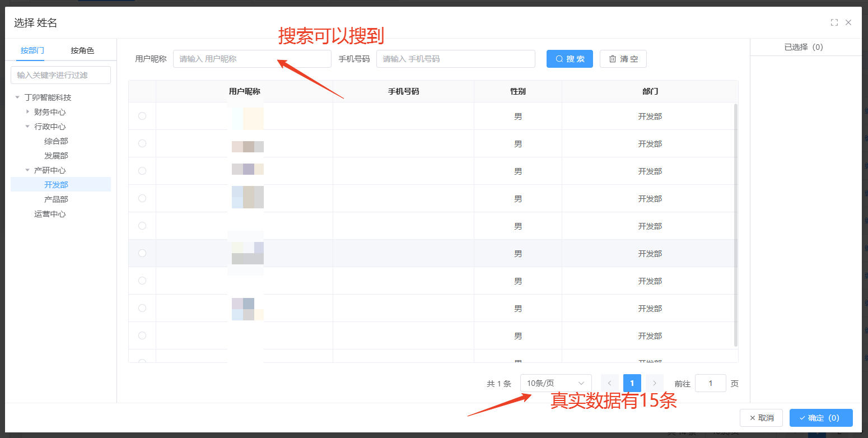Select the third row radio button
The image size is (868, 438).
coord(142,171)
